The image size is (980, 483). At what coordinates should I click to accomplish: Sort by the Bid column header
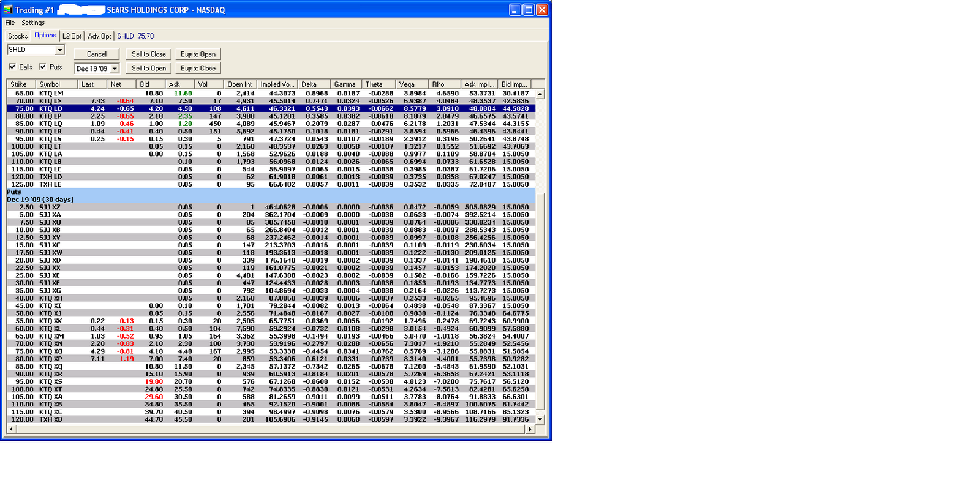click(x=151, y=84)
